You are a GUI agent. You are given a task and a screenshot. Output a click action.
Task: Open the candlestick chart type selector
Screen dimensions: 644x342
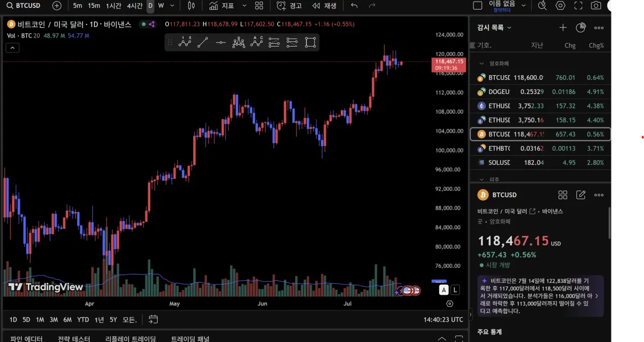pyautogui.click(x=192, y=5)
